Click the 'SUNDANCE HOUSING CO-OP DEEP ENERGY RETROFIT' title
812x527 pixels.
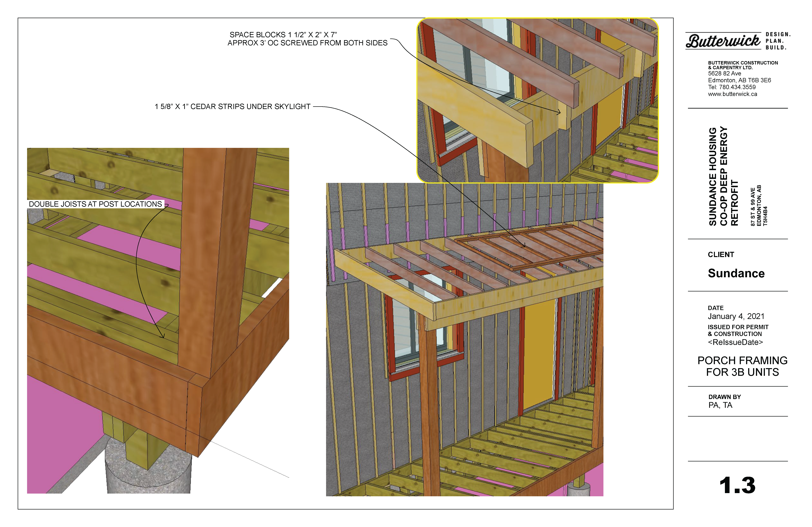click(x=723, y=176)
